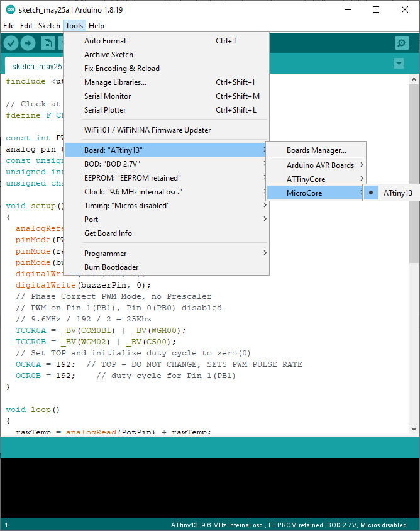Click Burn Bootloader menu entry
The width and height of the screenshot is (420, 531).
click(x=111, y=267)
